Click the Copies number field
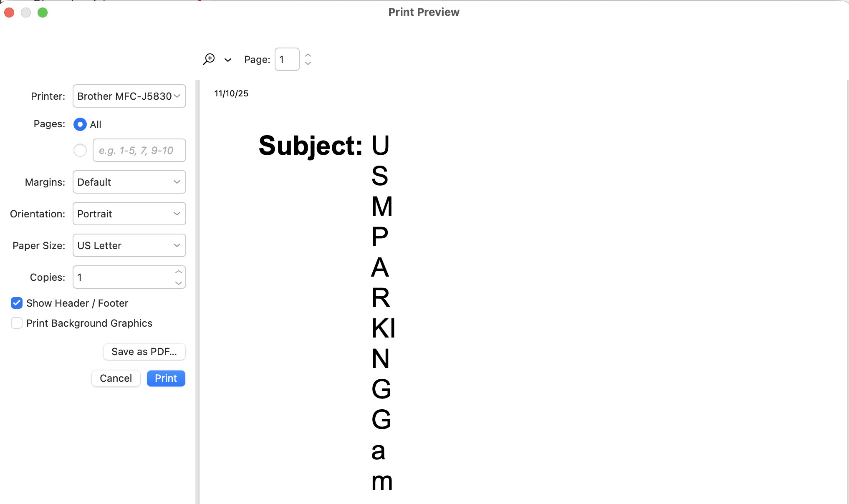This screenshot has width=849, height=504. click(x=123, y=277)
